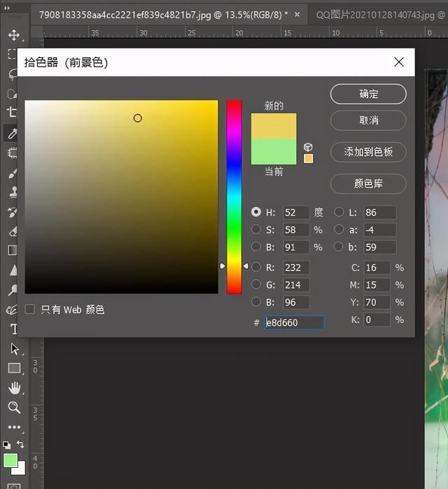Click the 确定 button
The width and height of the screenshot is (448, 489).
(x=368, y=94)
